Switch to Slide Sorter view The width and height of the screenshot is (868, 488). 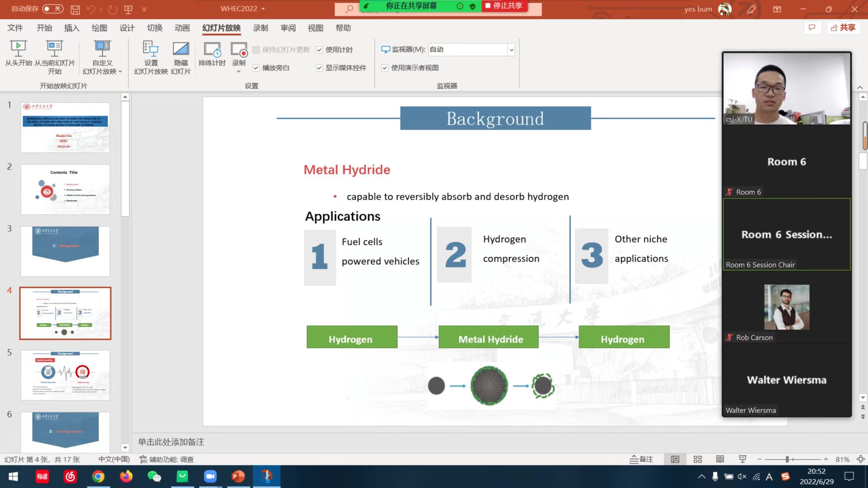[x=698, y=459]
